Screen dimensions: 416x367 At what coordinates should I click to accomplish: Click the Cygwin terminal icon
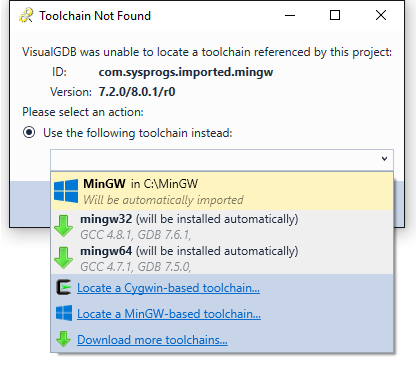[64, 287]
